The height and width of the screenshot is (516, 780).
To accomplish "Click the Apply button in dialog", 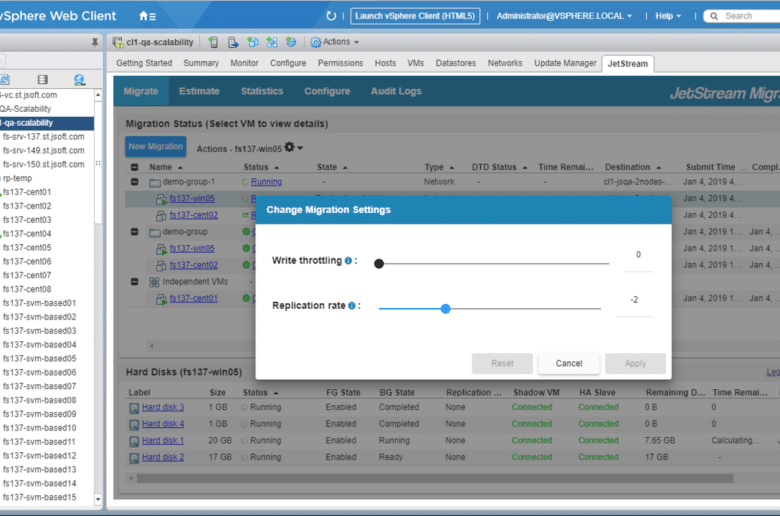I will [635, 363].
